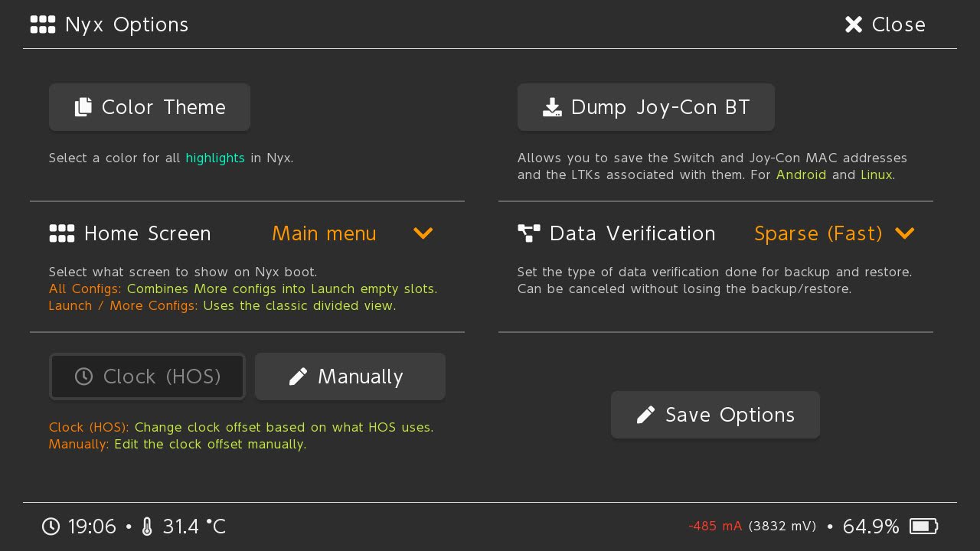Click the pencil icon in Save Options
The height and width of the screenshot is (551, 980).
point(646,415)
